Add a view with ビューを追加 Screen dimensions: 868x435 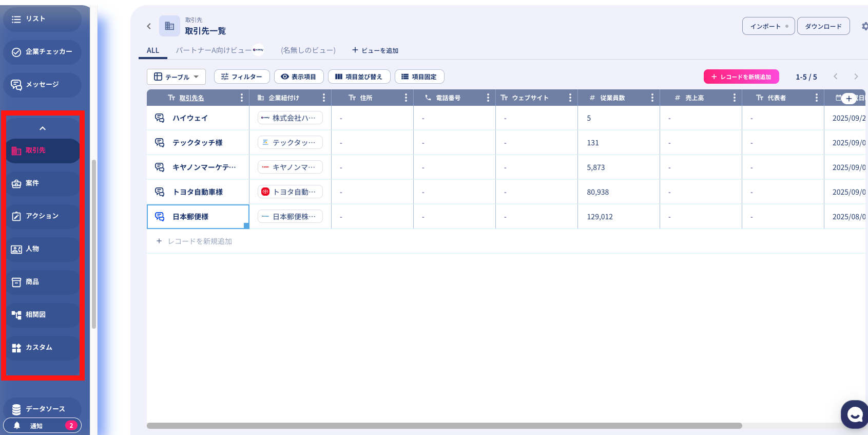(x=375, y=50)
